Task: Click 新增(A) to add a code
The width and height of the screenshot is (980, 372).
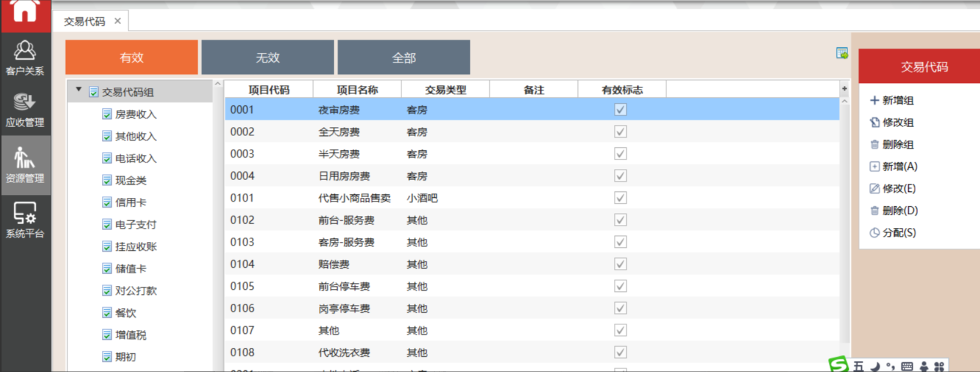Action: [893, 167]
